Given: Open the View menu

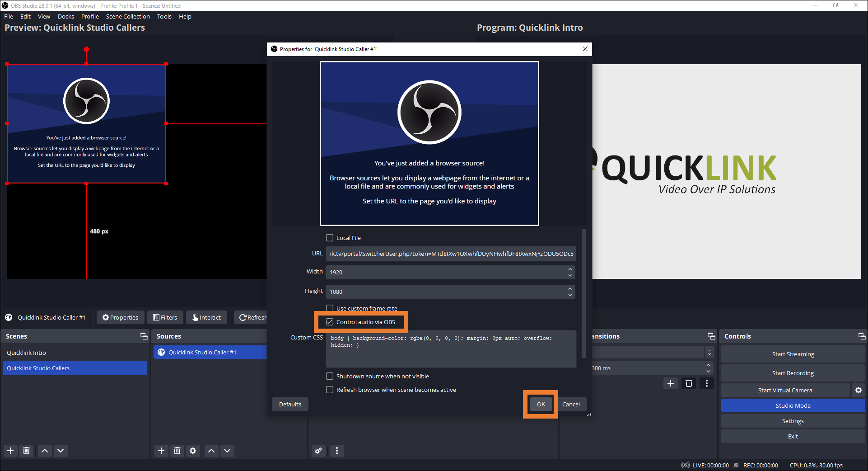Looking at the screenshot, I should (44, 16).
